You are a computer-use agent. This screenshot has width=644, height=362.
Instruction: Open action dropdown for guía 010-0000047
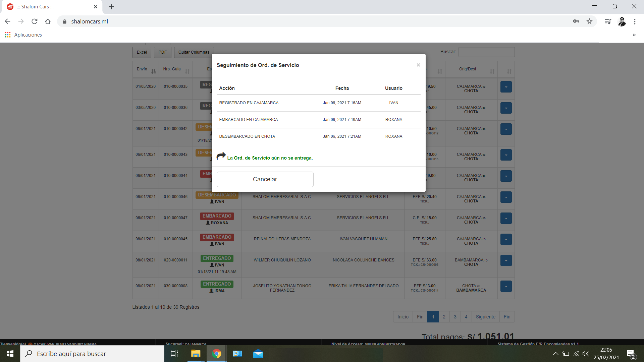point(506,218)
